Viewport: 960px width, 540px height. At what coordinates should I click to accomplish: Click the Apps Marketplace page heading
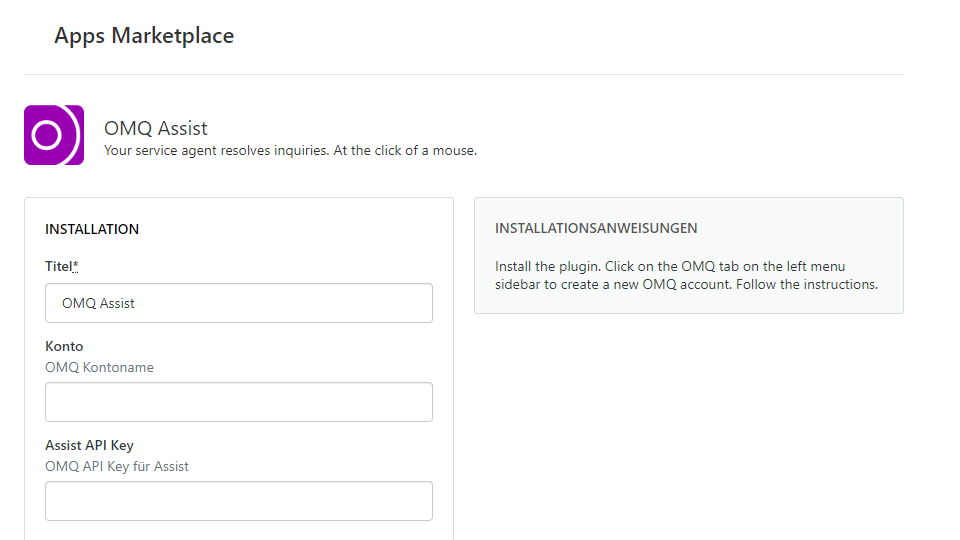click(x=144, y=36)
